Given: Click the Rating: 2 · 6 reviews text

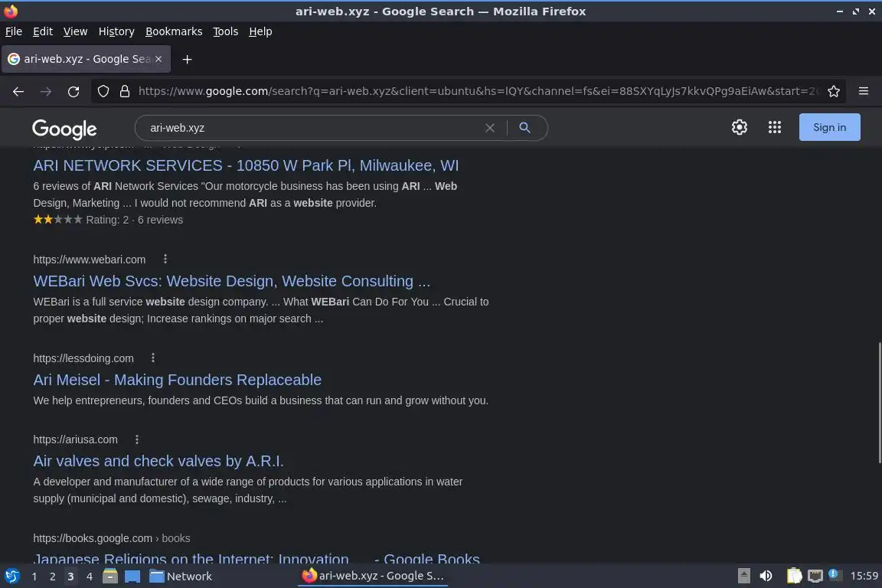Looking at the screenshot, I should 135,220.
